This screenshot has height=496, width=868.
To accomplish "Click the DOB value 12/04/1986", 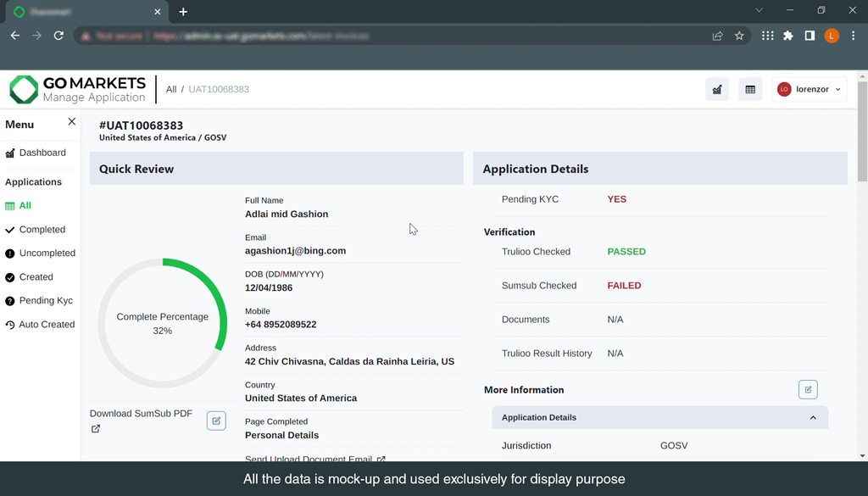I will [269, 288].
